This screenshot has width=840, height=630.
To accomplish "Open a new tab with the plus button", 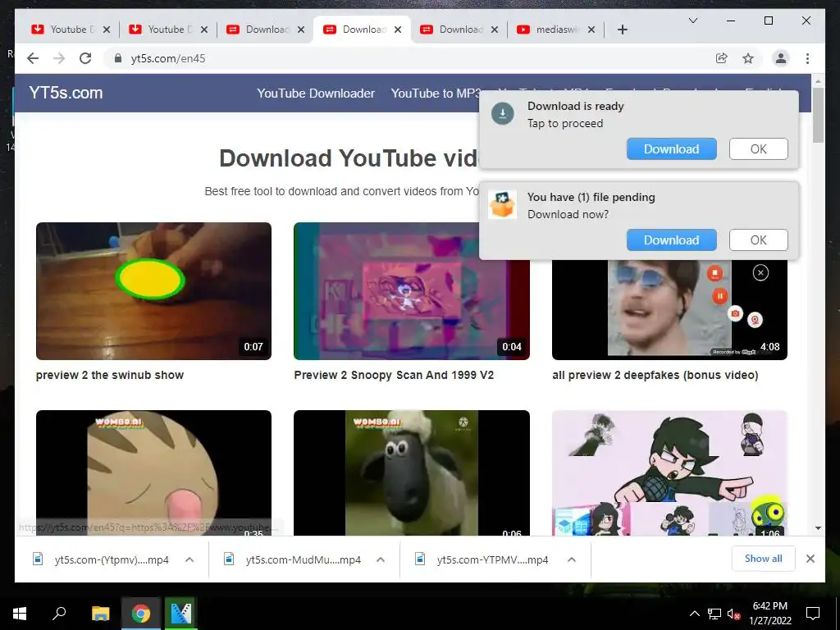I will [x=622, y=30].
